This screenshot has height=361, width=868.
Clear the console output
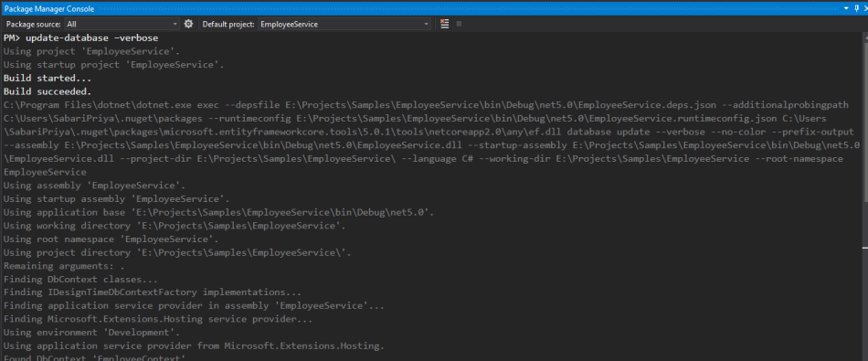[444, 24]
